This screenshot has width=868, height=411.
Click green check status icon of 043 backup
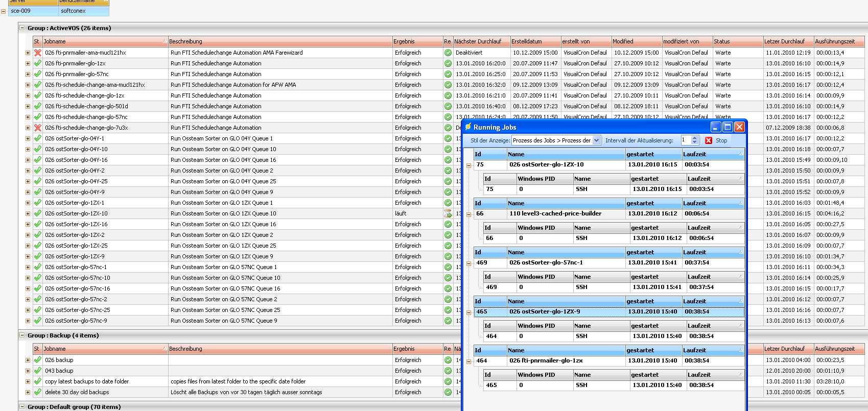click(x=37, y=371)
